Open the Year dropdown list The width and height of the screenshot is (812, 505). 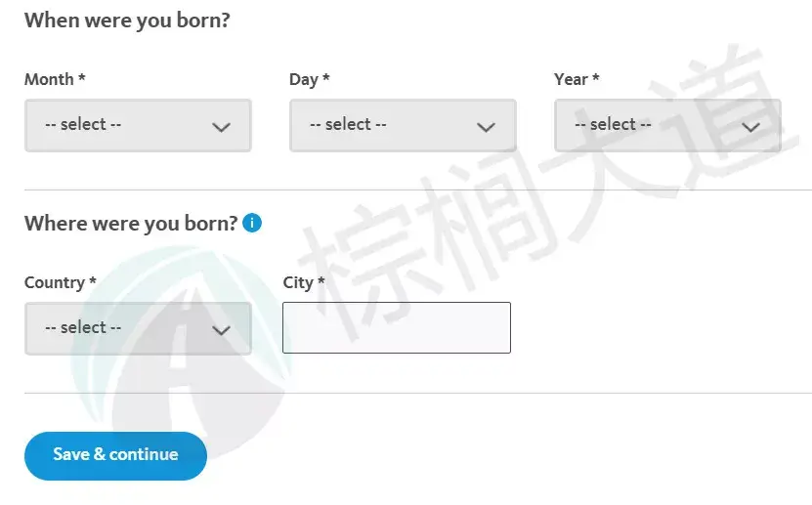666,125
